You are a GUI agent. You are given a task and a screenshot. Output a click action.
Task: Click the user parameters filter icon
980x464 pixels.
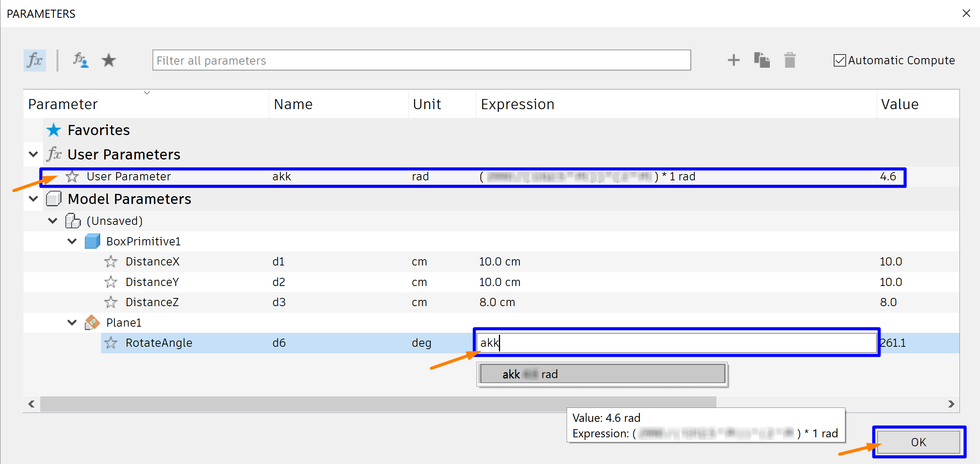pos(81,60)
